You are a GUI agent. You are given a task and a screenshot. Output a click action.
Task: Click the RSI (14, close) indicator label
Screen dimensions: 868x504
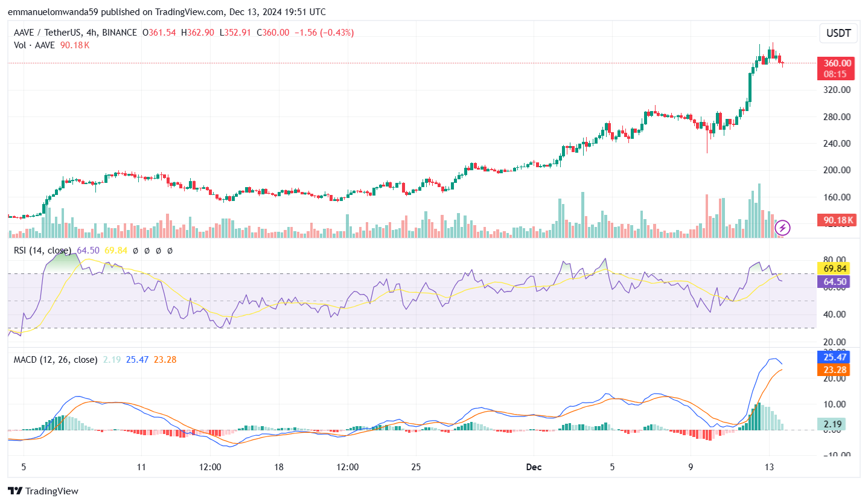(x=42, y=250)
